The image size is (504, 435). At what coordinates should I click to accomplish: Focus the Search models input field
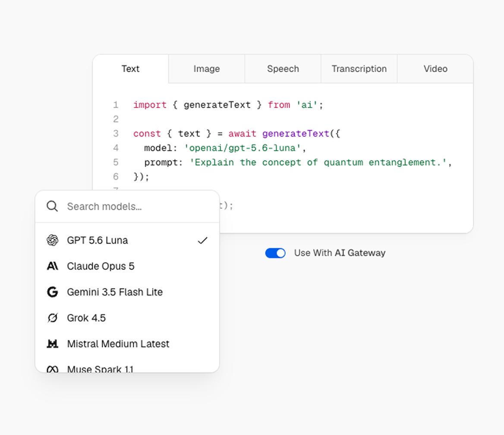(127, 206)
